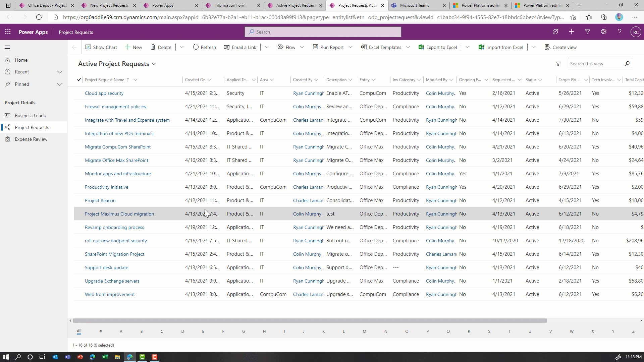Click the browser address bar URL

click(x=313, y=17)
